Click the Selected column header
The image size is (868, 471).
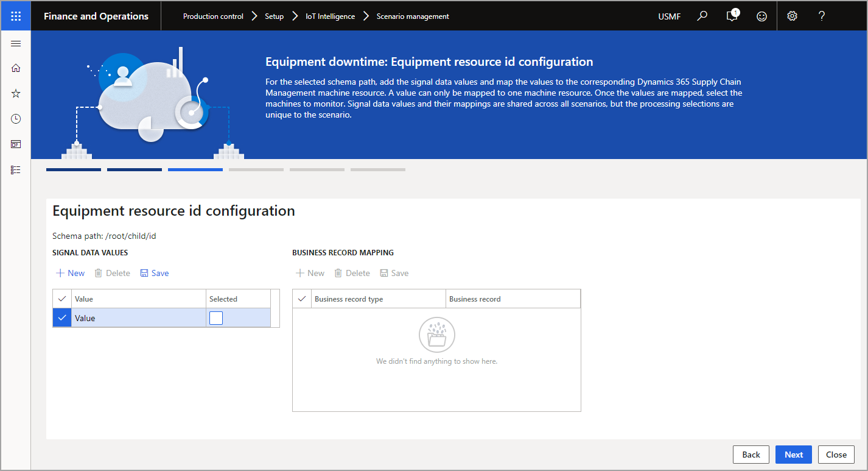238,299
